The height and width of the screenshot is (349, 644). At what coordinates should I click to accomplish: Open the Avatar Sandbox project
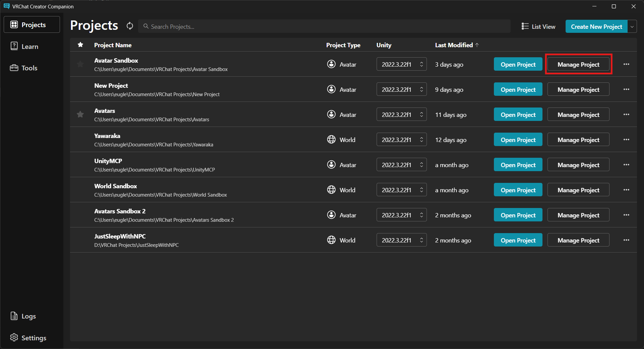point(518,64)
